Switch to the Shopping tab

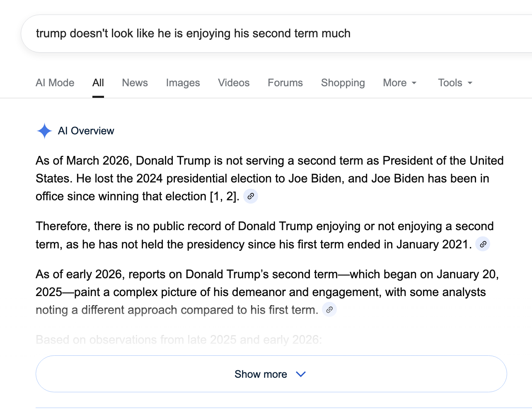(x=343, y=83)
